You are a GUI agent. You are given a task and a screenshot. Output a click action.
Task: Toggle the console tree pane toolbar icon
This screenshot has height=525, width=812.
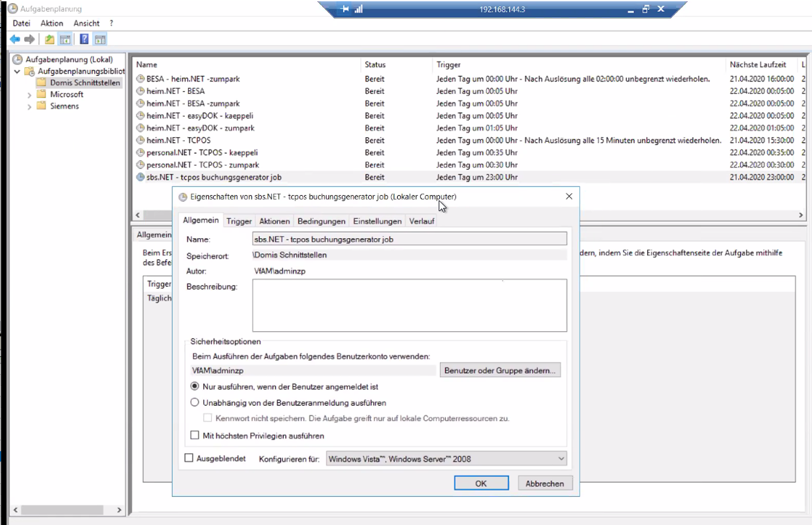(x=65, y=40)
